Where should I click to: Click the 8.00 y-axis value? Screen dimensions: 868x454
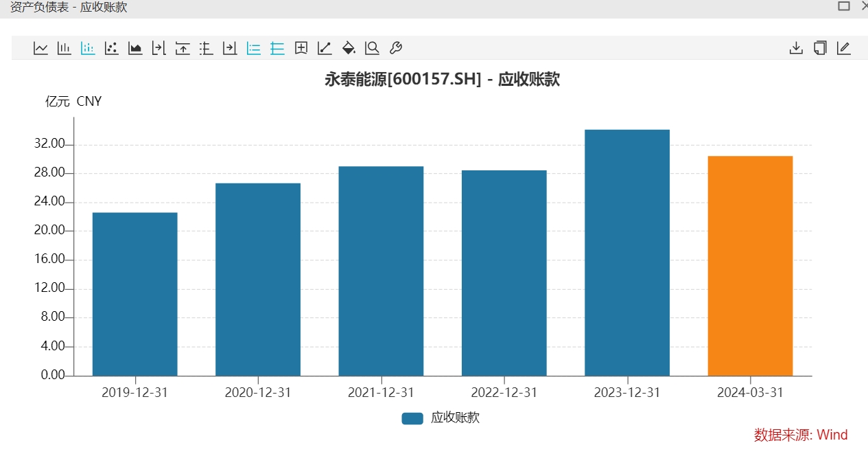click(51, 317)
